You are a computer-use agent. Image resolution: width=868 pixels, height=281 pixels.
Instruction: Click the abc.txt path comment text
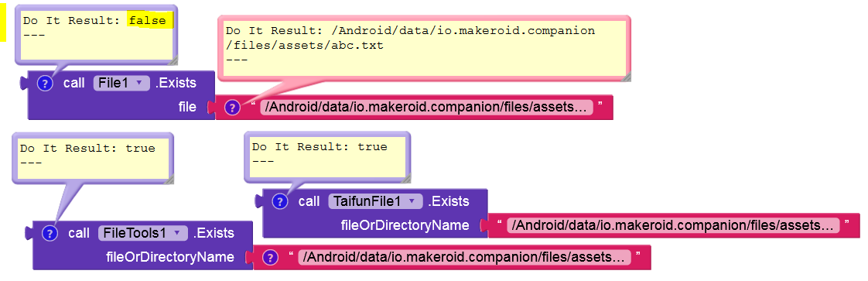click(410, 38)
